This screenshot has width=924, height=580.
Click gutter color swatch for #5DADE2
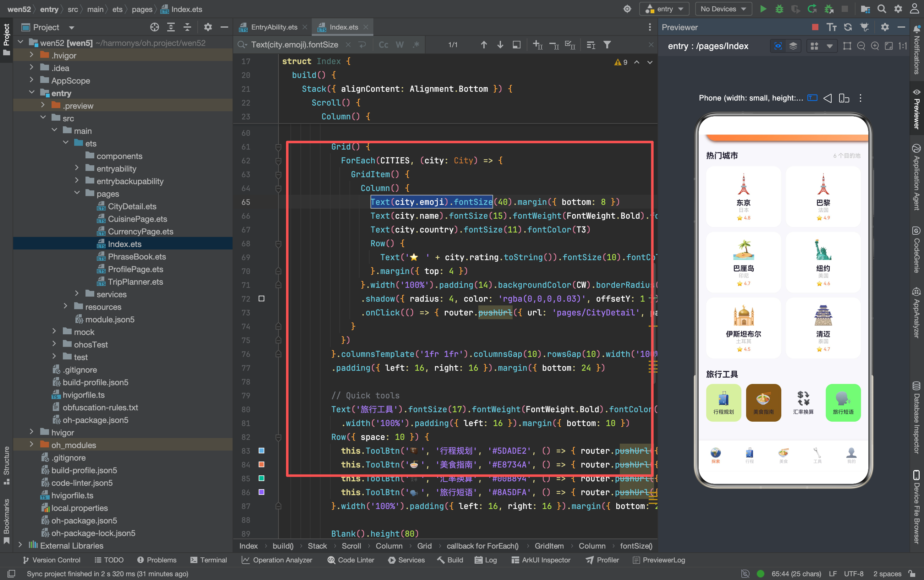261,450
